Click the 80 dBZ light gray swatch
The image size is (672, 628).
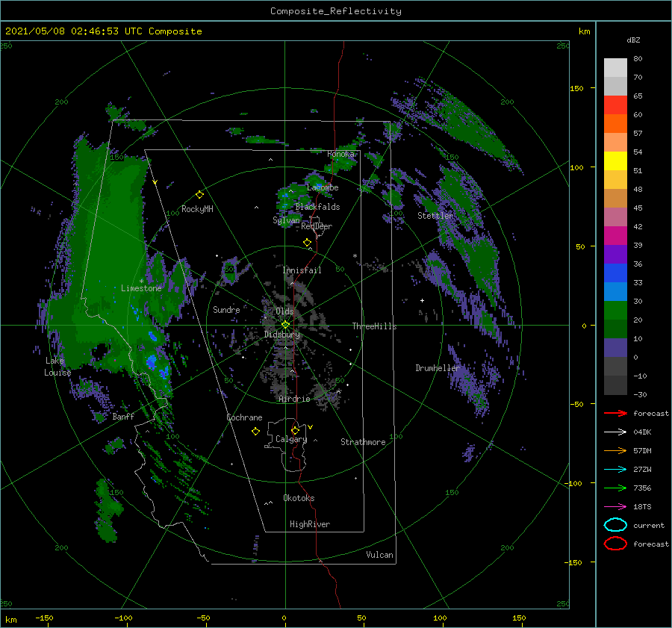(615, 67)
